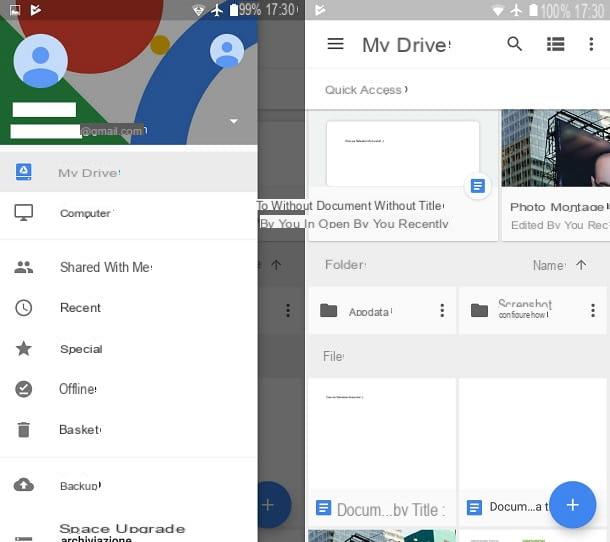Viewport: 610px width, 542px height.
Task: Tap the large profile avatar
Action: click(40, 61)
